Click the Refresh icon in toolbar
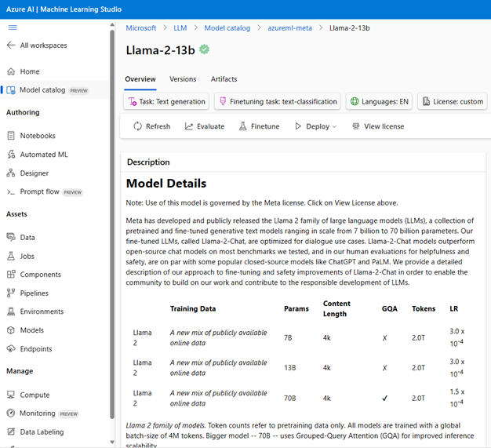 point(137,126)
